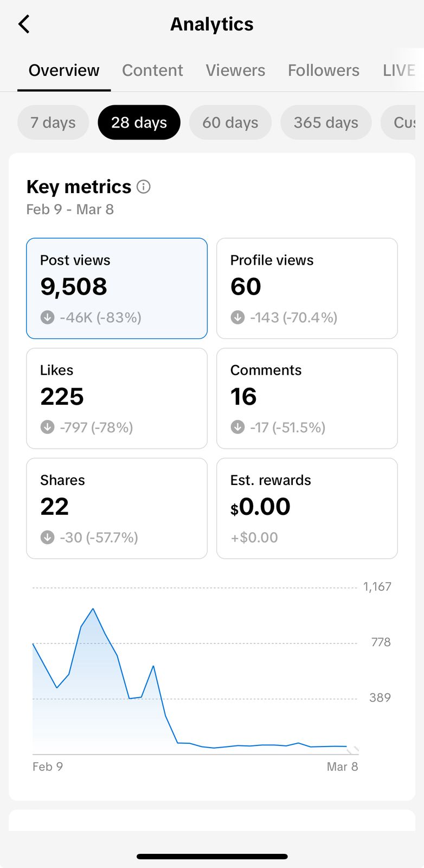Screen dimensions: 424x868
Task: Select the 7 days range
Action: coord(53,123)
